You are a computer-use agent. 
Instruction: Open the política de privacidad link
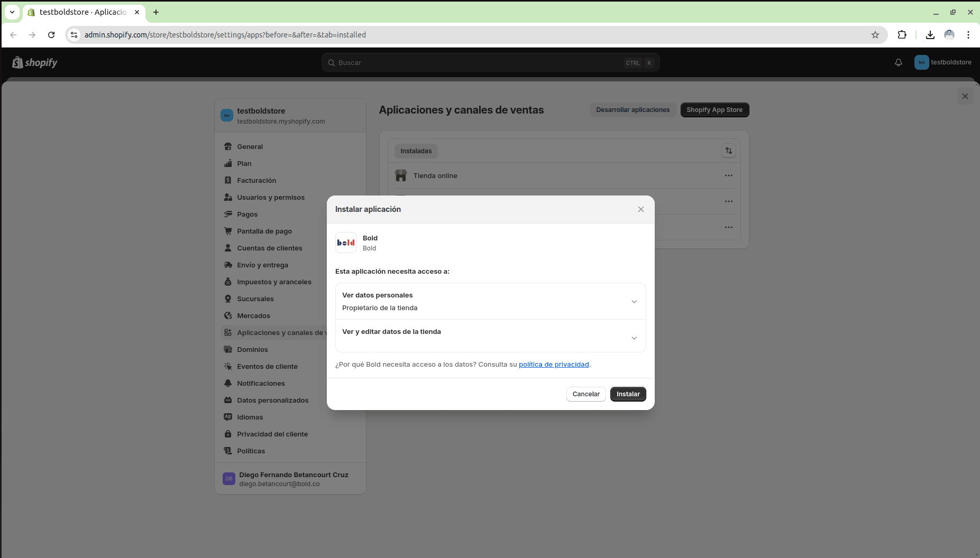[x=554, y=365]
